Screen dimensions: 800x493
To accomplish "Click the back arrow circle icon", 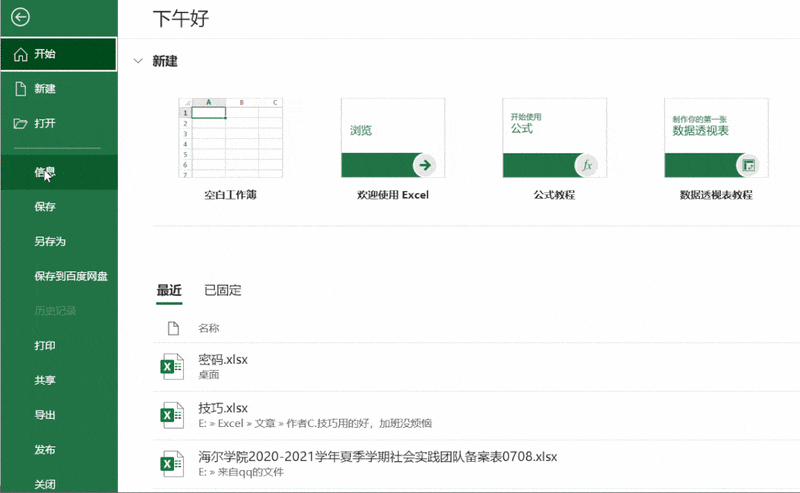I will click(20, 17).
